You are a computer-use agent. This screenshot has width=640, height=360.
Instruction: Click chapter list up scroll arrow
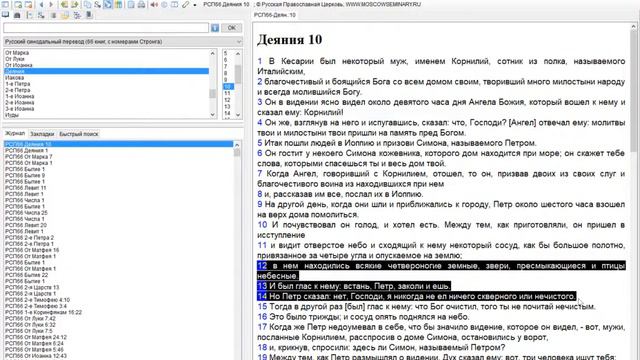click(238, 53)
